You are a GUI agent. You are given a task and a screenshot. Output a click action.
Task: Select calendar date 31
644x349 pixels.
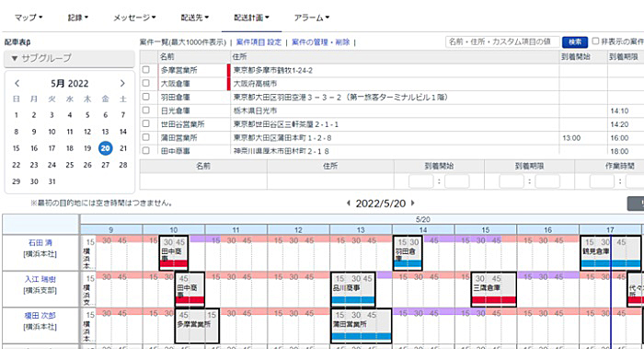coord(52,181)
